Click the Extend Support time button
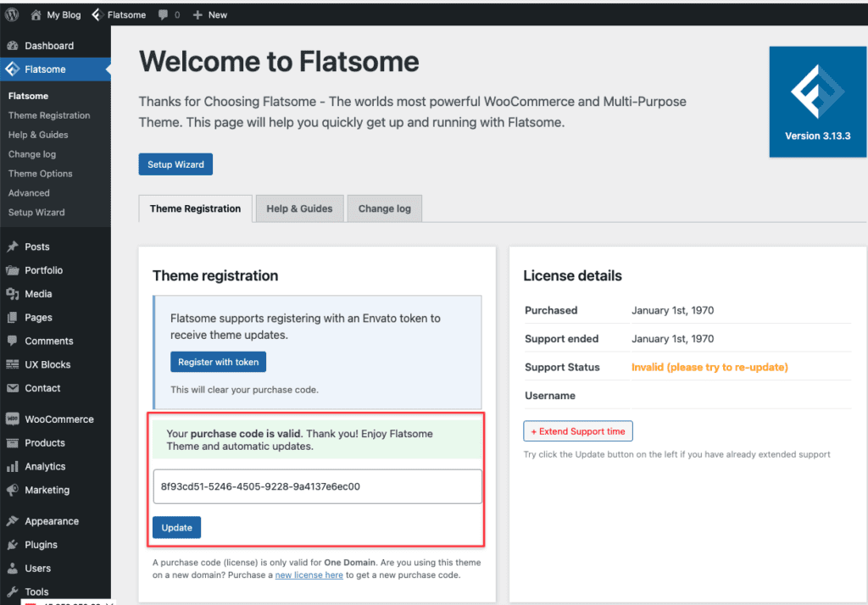Viewport: 868px width, 605px height. 578,431
